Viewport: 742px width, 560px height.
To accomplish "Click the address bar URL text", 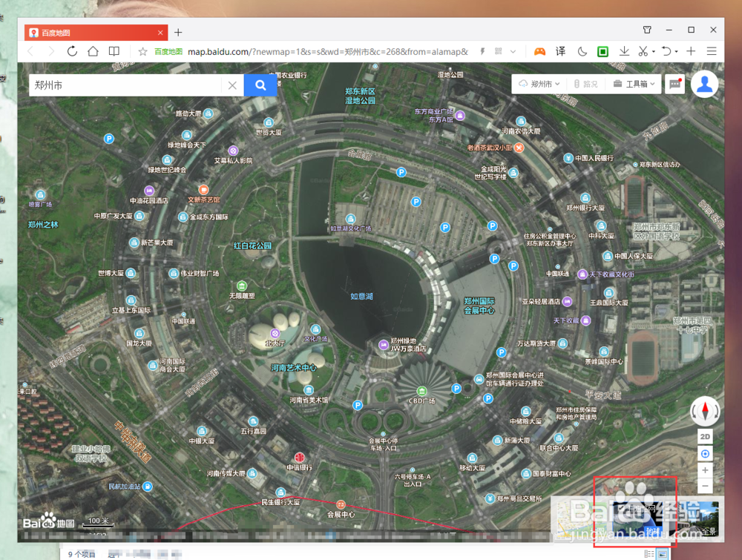I will tap(327, 52).
